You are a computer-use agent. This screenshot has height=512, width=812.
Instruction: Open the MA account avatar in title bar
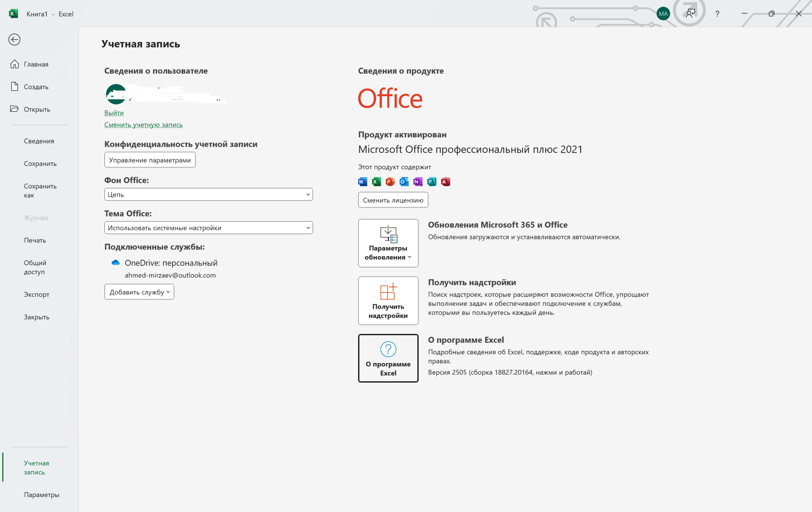(663, 14)
